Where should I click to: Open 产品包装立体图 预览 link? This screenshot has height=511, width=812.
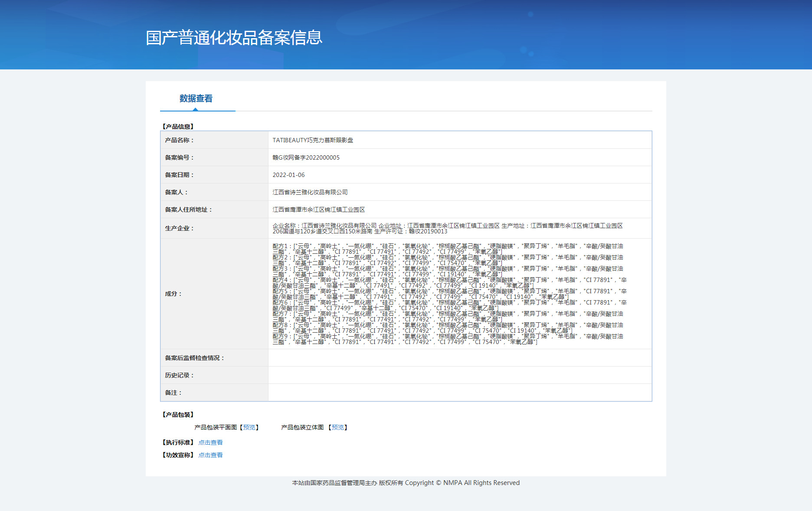pos(337,427)
